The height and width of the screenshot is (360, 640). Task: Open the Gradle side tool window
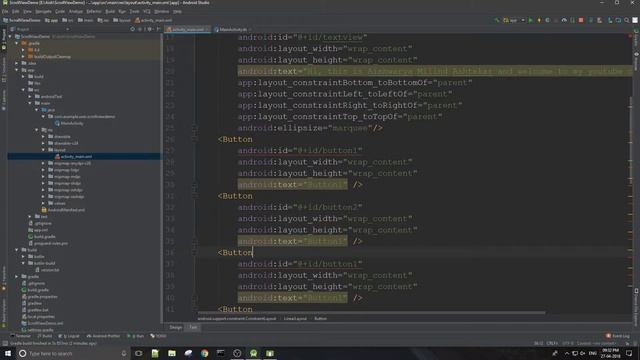click(x=636, y=39)
